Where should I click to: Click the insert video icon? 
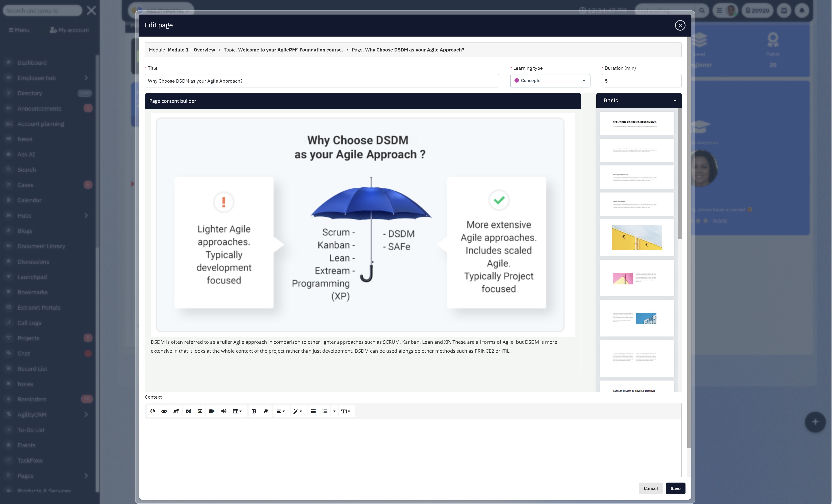click(x=212, y=411)
